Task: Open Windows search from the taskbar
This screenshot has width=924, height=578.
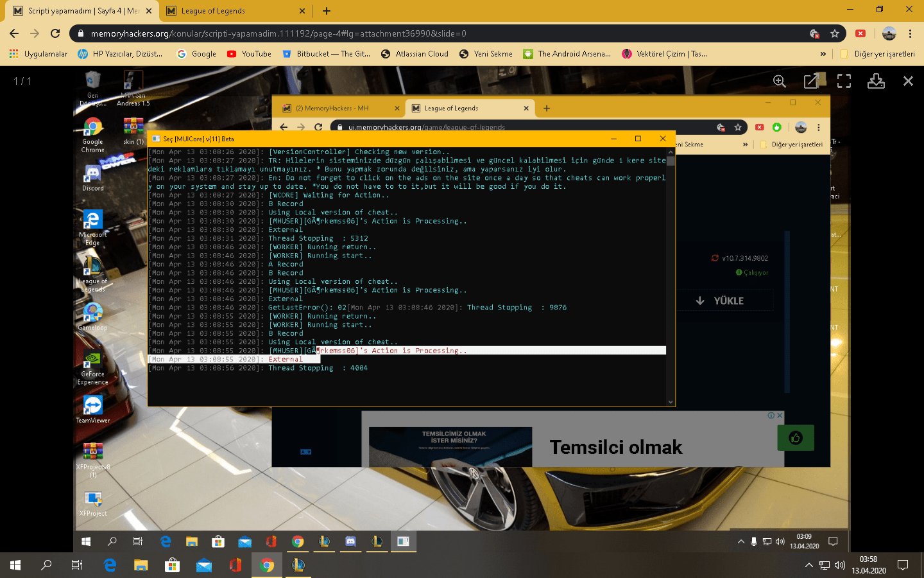Action: click(46, 565)
